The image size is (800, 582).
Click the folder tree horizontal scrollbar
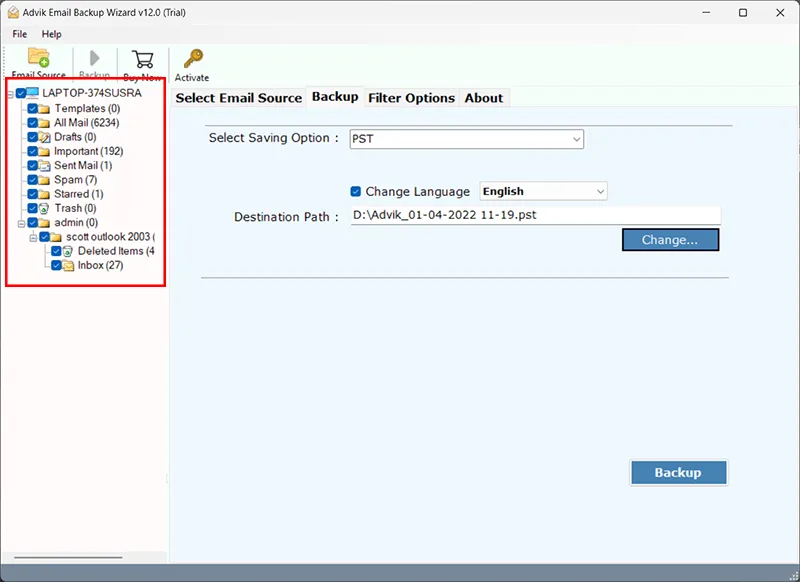pos(68,558)
